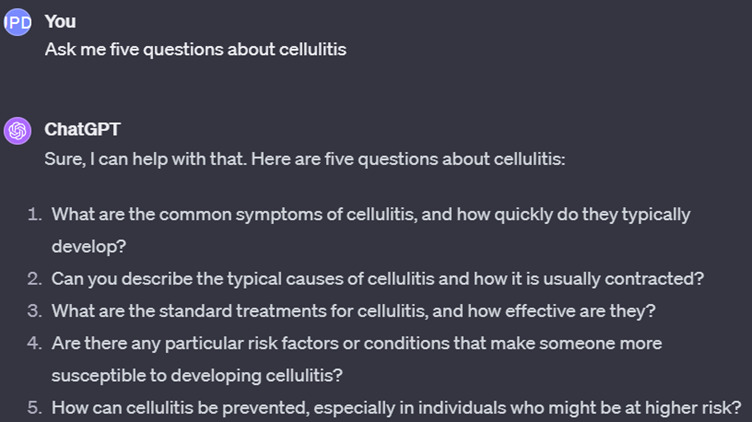Screen dimensions: 752x422
Task: Click the ChatGPT logo avatar
Action: [x=18, y=130]
